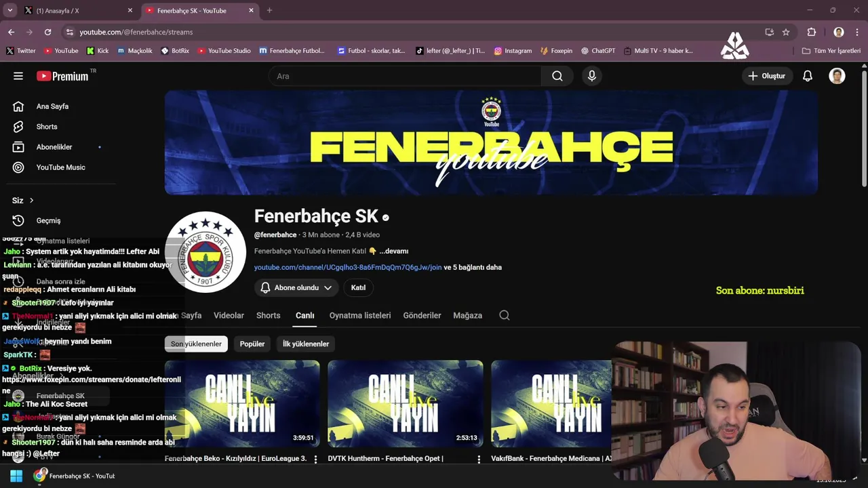The width and height of the screenshot is (868, 488).
Task: Close the Anasayfa / X tab
Action: click(130, 10)
